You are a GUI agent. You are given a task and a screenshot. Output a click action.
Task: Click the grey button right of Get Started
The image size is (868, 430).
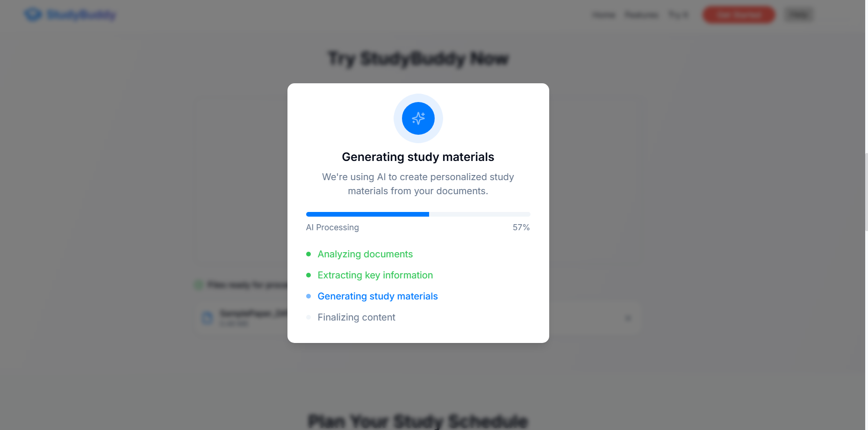click(799, 15)
